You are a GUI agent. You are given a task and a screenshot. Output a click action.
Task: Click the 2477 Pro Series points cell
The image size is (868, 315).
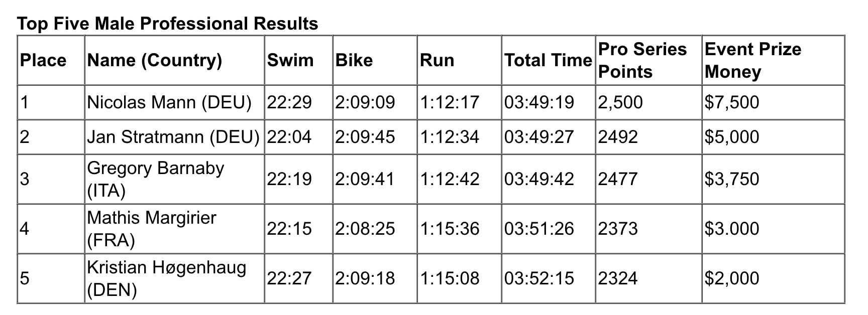click(648, 179)
